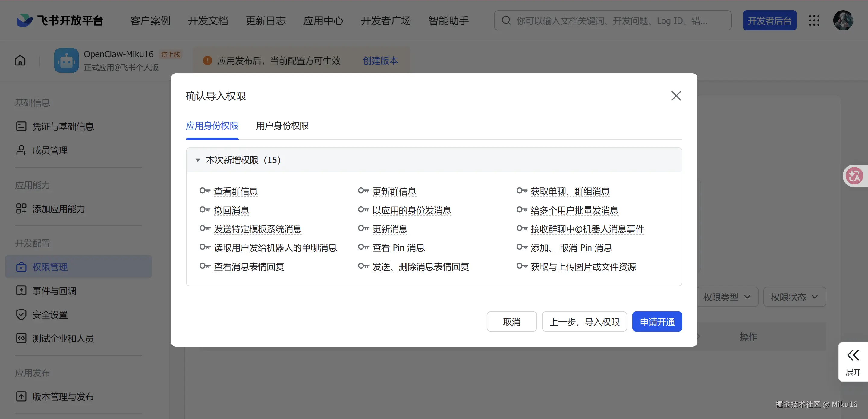868x419 pixels.
Task: Click the documentation search input field
Action: [x=612, y=20]
